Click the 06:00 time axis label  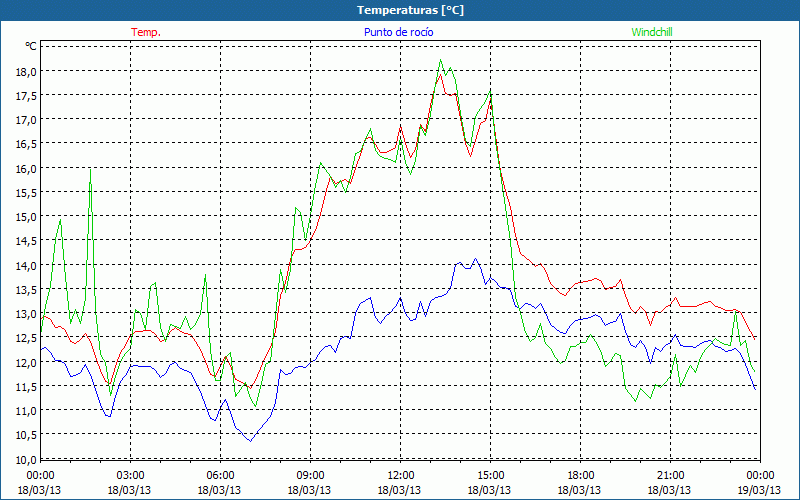220,476
